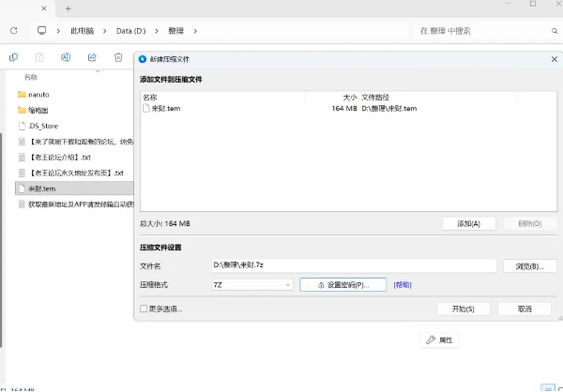Delete the selected file with trash icon

point(118,57)
